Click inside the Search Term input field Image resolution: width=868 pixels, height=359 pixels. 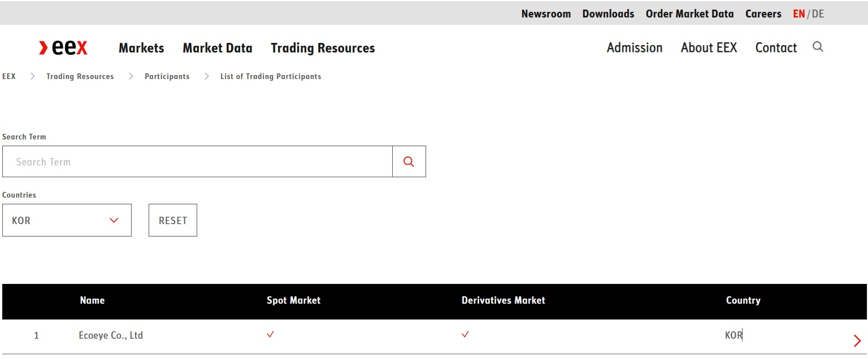pyautogui.click(x=197, y=161)
